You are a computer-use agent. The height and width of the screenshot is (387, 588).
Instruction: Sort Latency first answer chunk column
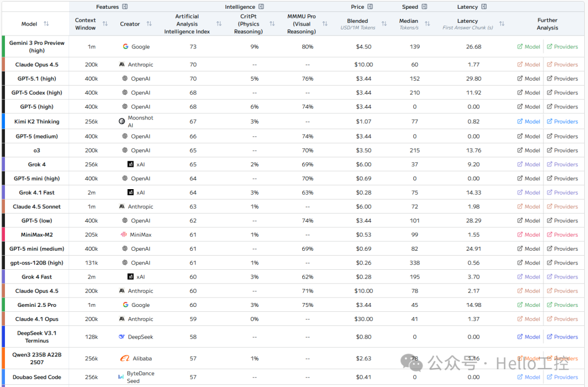[x=502, y=23]
